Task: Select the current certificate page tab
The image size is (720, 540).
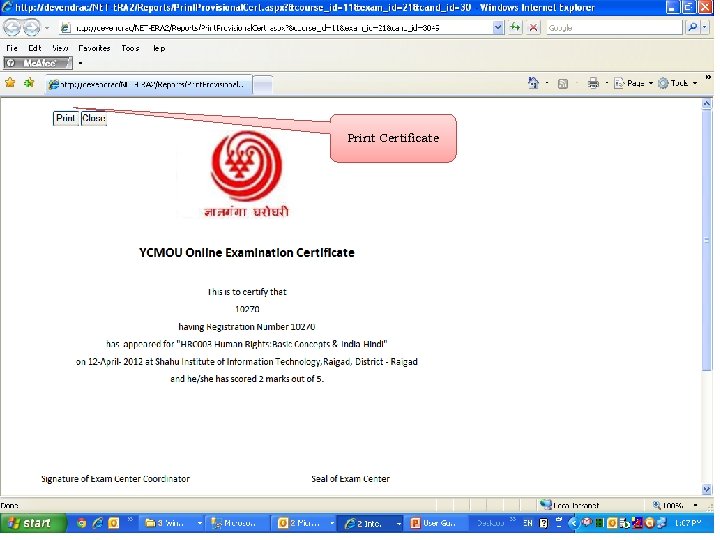Action: [149, 84]
